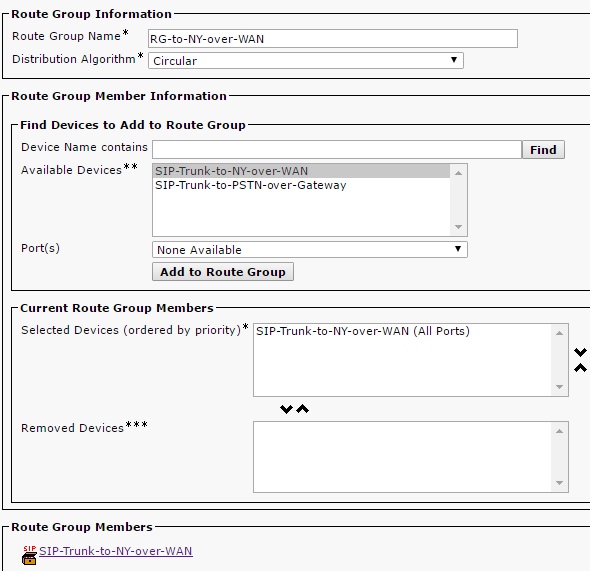Open the Port(s) dropdown
Viewport: 590px width, 571px height.
coord(310,250)
